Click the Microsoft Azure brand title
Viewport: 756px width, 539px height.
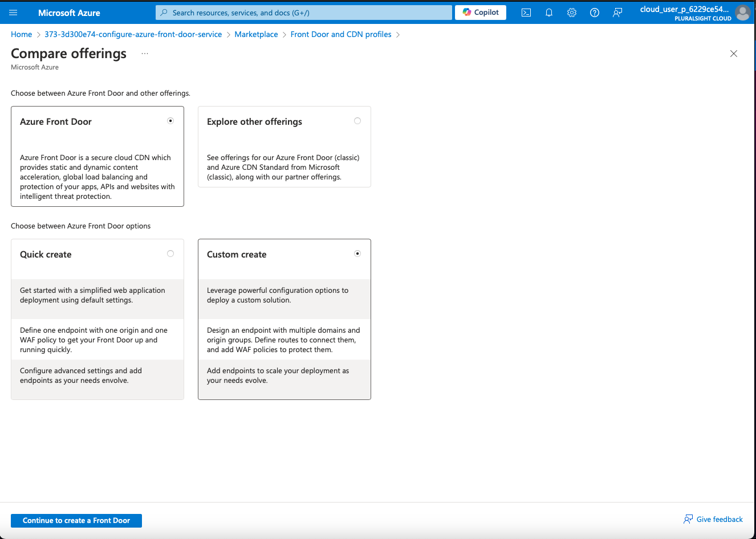click(69, 13)
